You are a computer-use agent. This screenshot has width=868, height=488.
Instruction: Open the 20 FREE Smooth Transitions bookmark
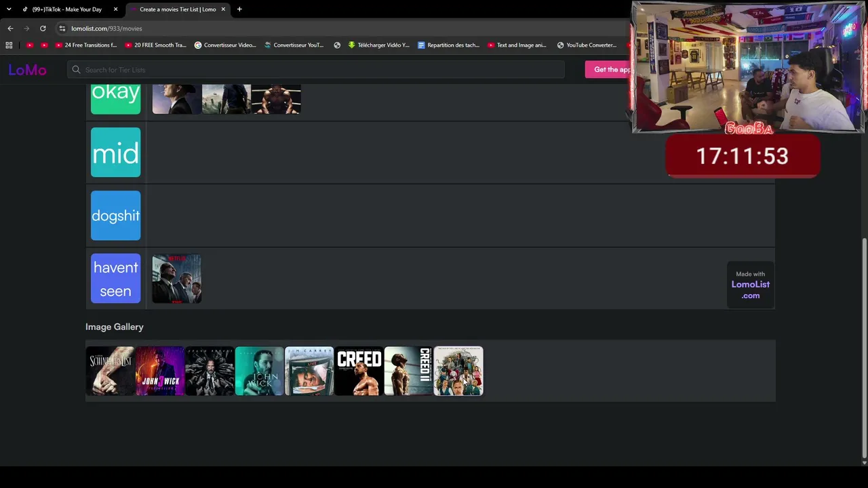click(155, 45)
